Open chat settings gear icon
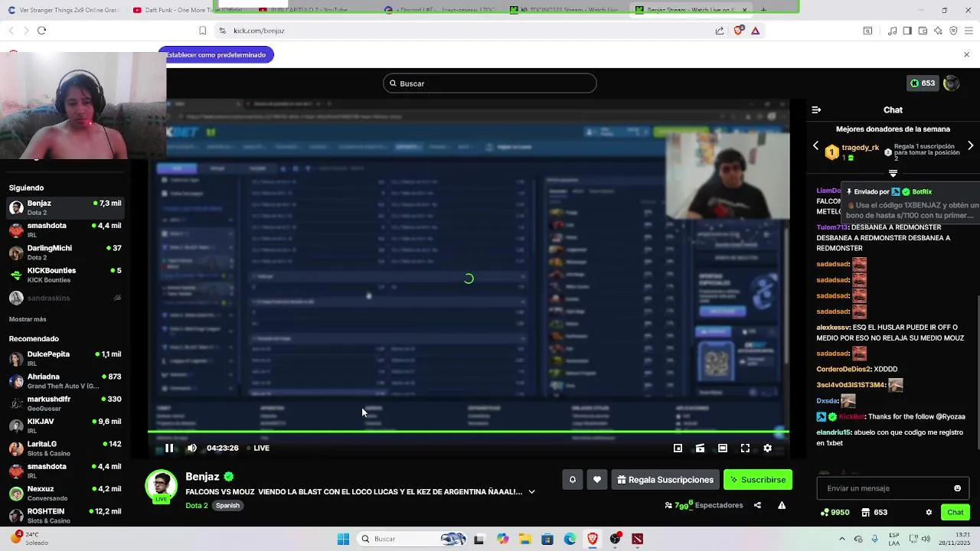 pos(929,513)
